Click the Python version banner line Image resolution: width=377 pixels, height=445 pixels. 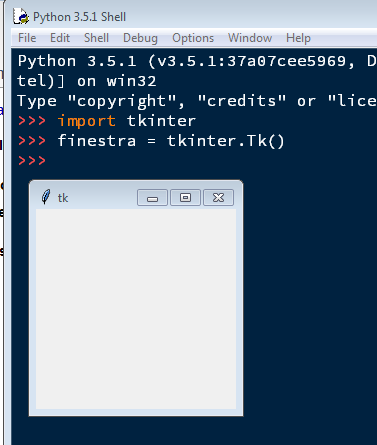tap(197, 61)
